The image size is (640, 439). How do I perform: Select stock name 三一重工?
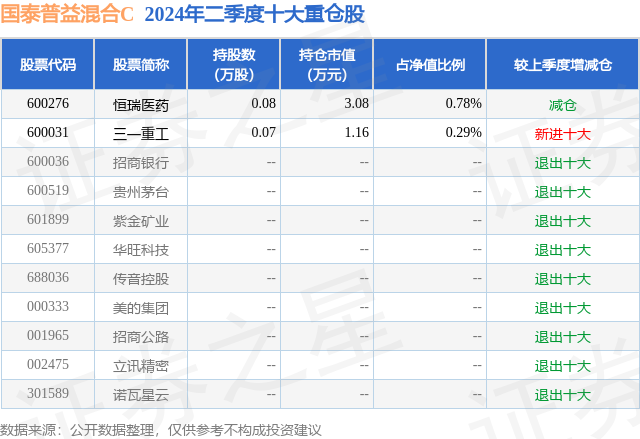[x=141, y=134]
